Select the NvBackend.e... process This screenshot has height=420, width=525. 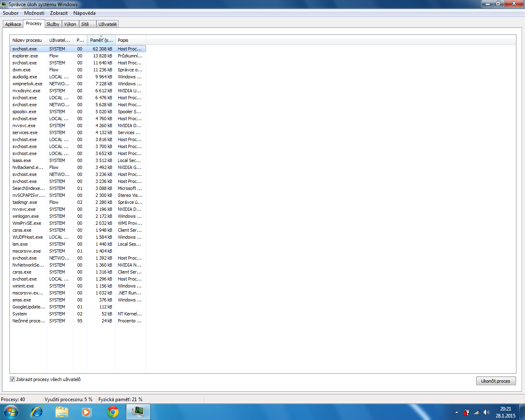(x=78, y=167)
